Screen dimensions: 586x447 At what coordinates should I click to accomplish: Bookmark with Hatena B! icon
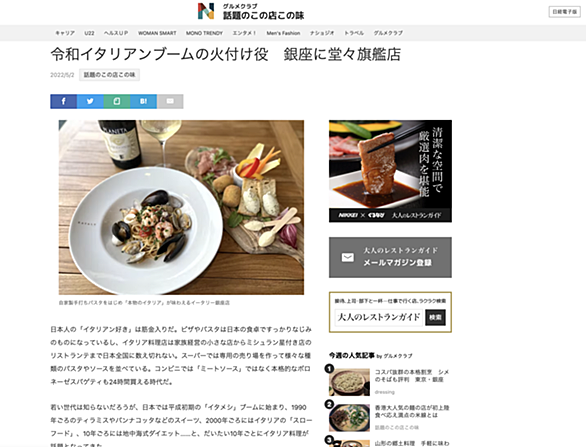[x=144, y=101]
